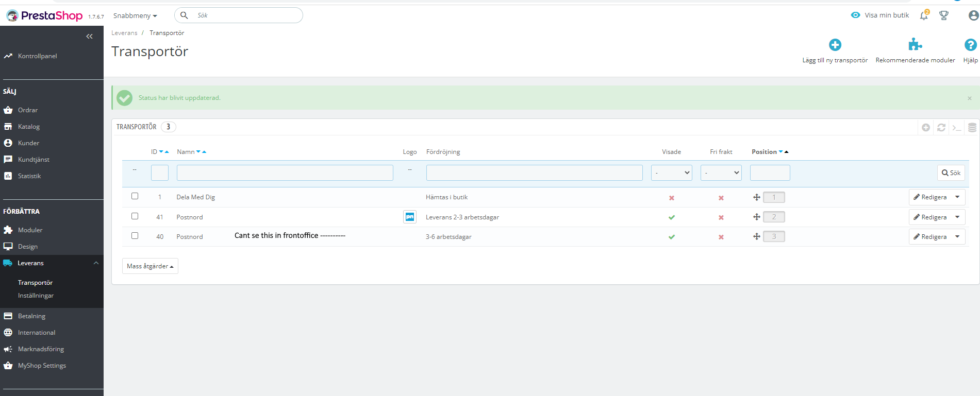Image resolution: width=980 pixels, height=396 pixels.
Task: Toggle Visade status for Postnord ID 41
Action: coord(672,217)
